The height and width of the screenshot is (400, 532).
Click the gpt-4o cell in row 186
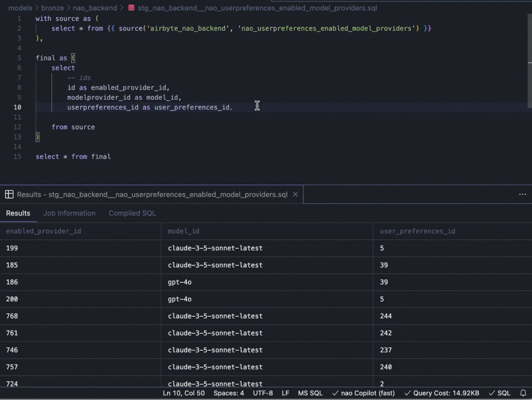tap(267, 282)
